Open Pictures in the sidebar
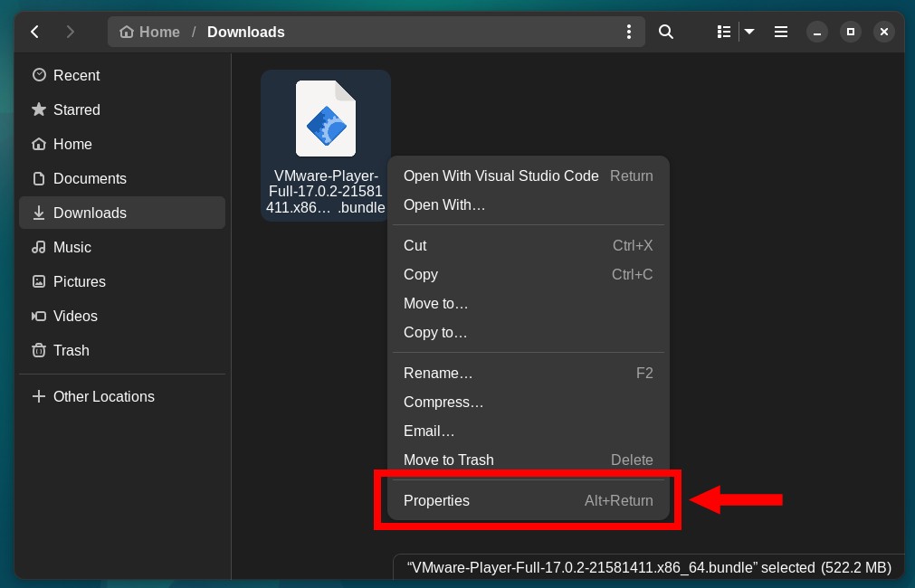The width and height of the screenshot is (915, 588). tap(122, 281)
